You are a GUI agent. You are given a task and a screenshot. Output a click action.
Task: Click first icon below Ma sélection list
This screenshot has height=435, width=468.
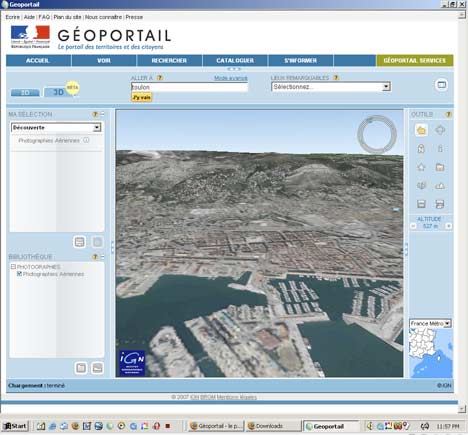click(x=80, y=242)
